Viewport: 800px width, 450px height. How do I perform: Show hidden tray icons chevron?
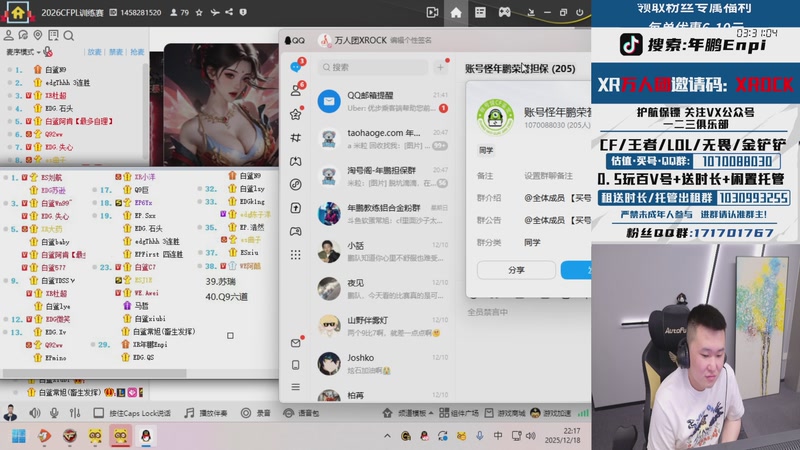[387, 436]
